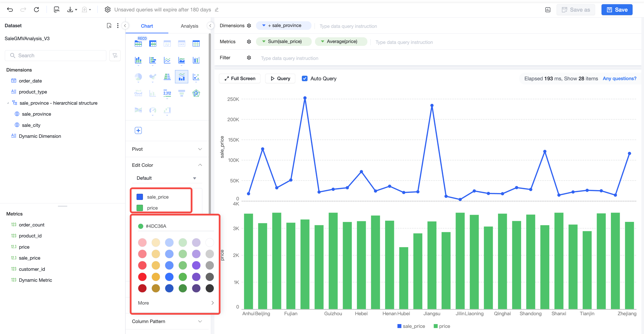Viewport: 644px width, 334px height.
Task: Open the SQL view icon
Action: 57,9
